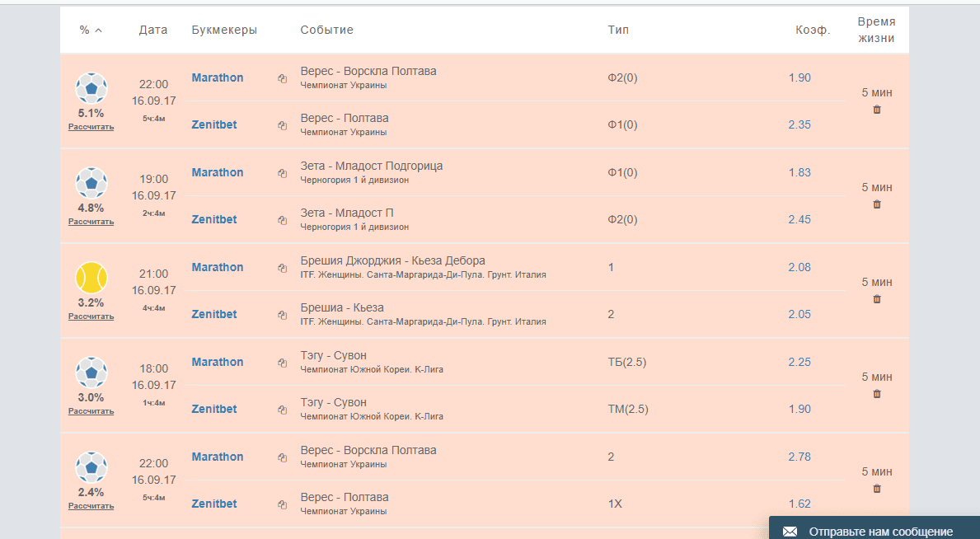The image size is (980, 539).
Task: Click the Коэф. column header
Action: point(812,30)
